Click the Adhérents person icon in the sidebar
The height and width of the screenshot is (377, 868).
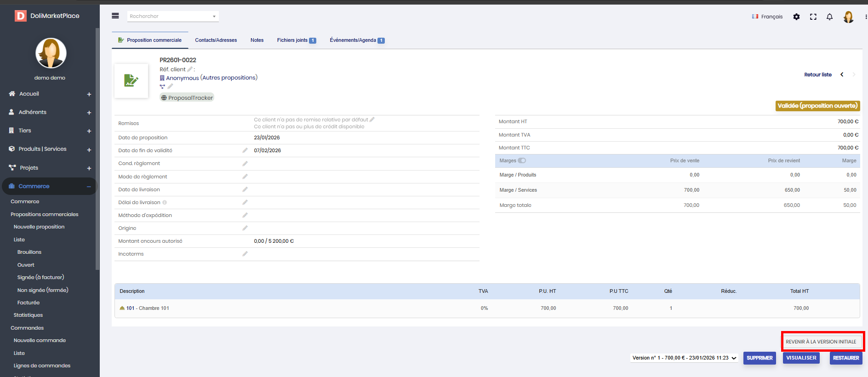click(x=11, y=112)
